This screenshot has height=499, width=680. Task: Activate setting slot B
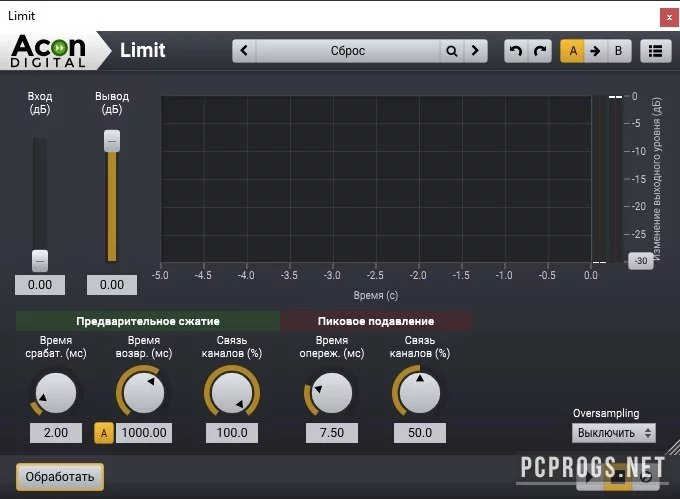tap(619, 51)
